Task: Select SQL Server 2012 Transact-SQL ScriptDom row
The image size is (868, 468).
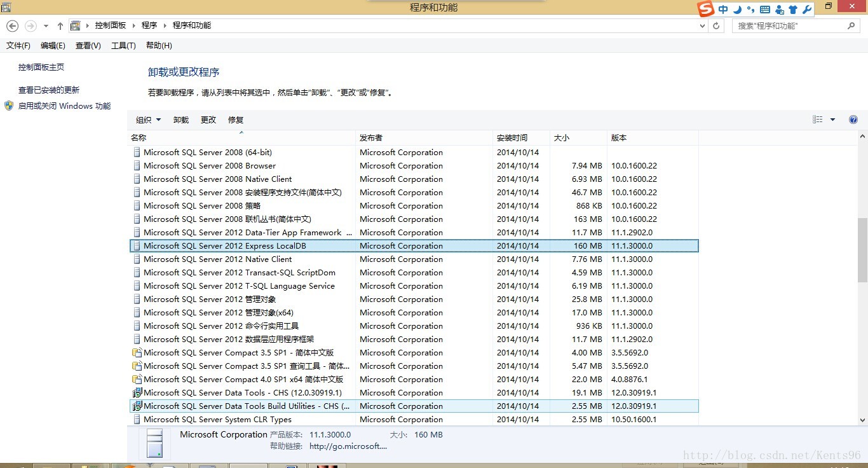Action: pyautogui.click(x=414, y=273)
